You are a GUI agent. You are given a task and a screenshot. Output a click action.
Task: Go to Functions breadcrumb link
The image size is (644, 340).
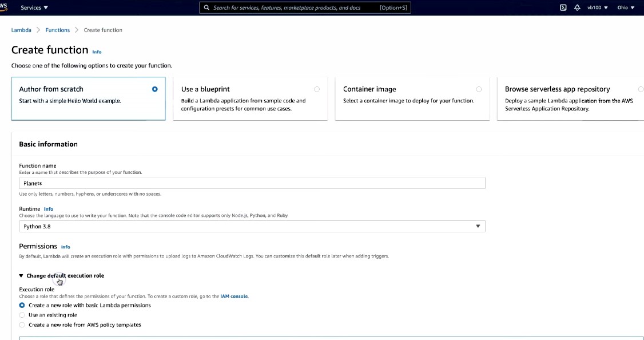coord(58,30)
